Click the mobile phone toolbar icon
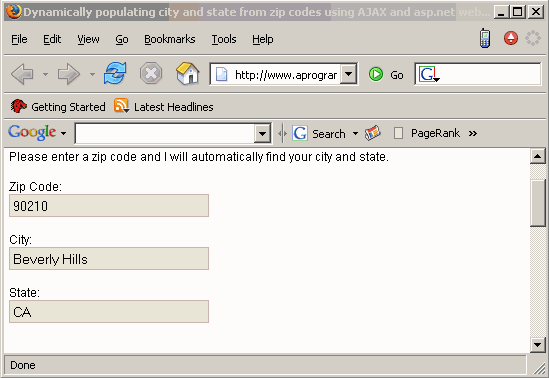 (x=485, y=38)
